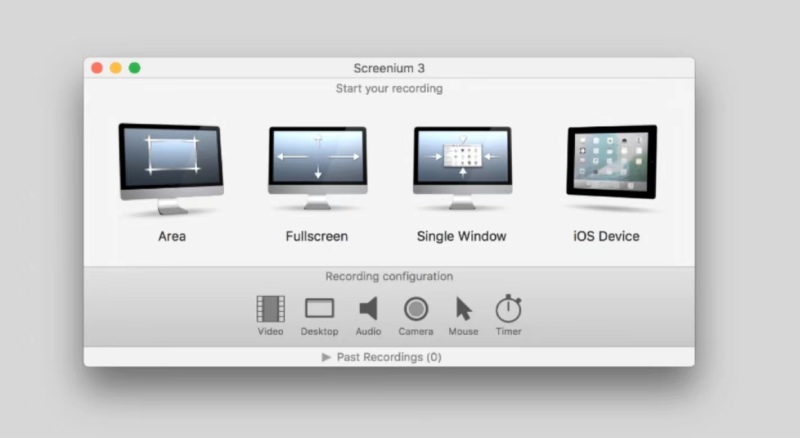
Task: Open Timer configuration stopwatch icon
Action: (509, 308)
